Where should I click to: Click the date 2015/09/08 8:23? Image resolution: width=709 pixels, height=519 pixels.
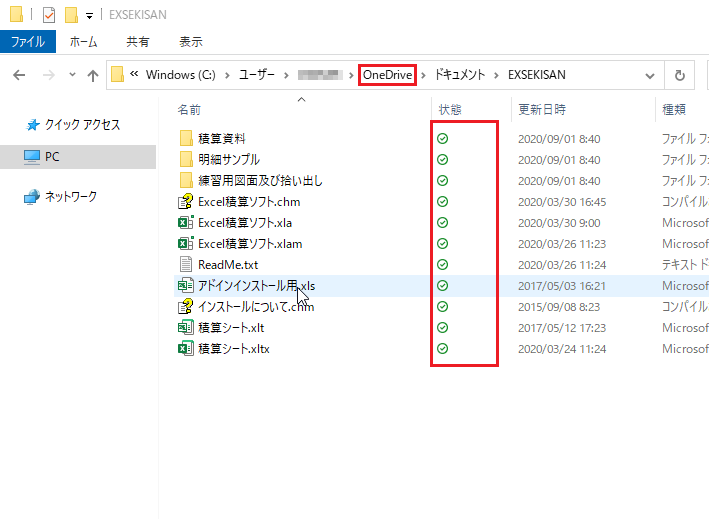click(x=559, y=307)
